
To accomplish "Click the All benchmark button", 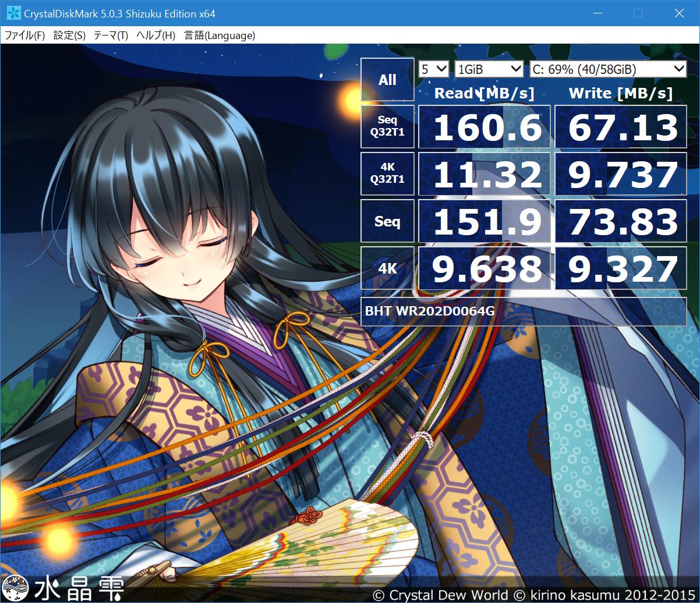I will pos(387,80).
